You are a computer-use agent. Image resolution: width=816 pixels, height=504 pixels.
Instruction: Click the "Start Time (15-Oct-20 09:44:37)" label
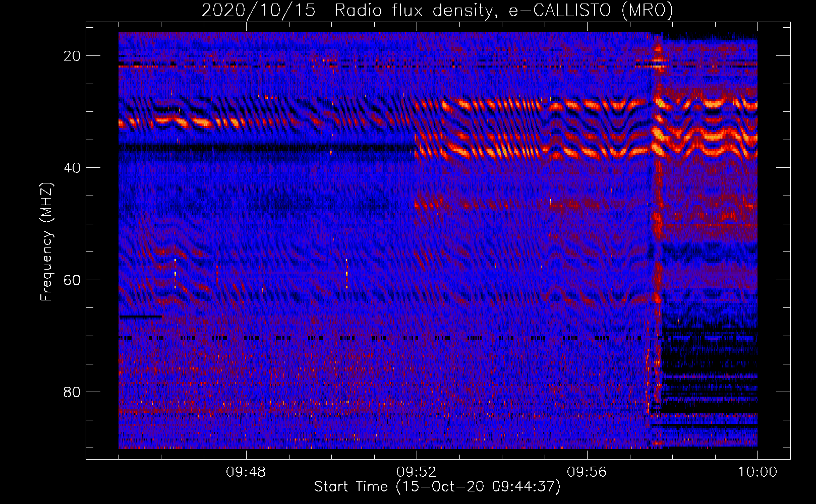point(437,487)
